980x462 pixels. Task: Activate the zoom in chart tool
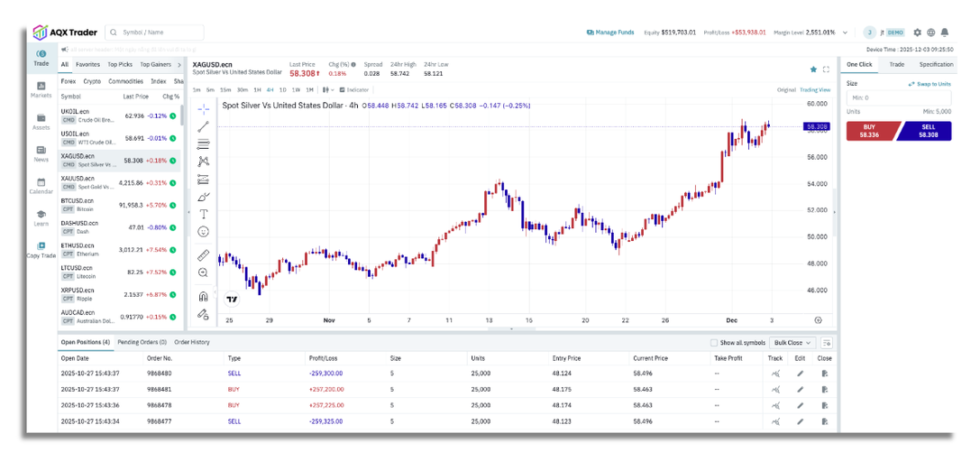(203, 273)
